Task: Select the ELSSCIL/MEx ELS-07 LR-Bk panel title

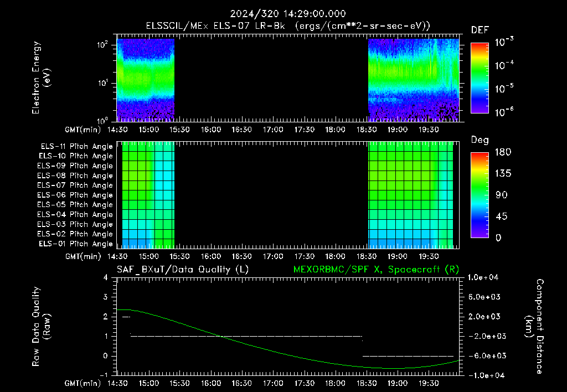Action: [x=288, y=26]
